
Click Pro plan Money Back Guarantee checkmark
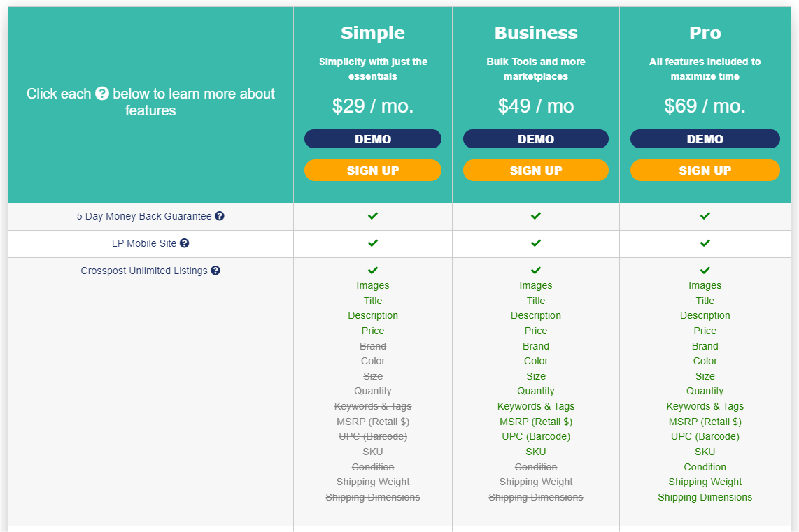point(705,216)
